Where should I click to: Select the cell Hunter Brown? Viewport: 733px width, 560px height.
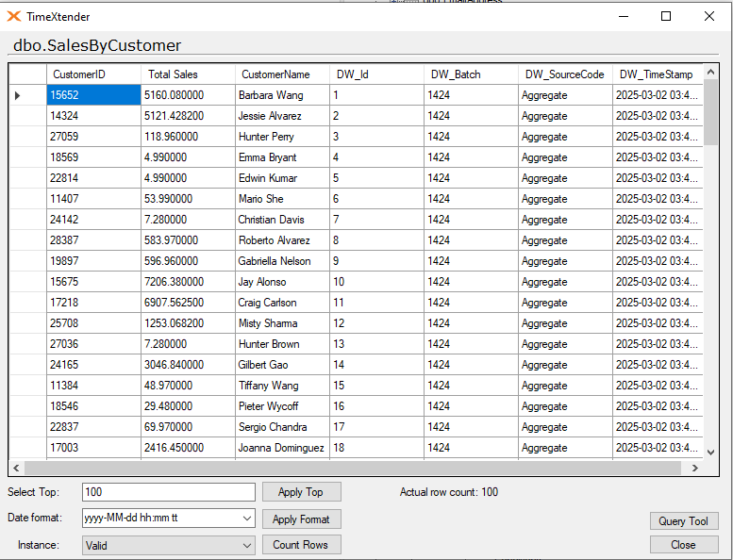pyautogui.click(x=282, y=344)
